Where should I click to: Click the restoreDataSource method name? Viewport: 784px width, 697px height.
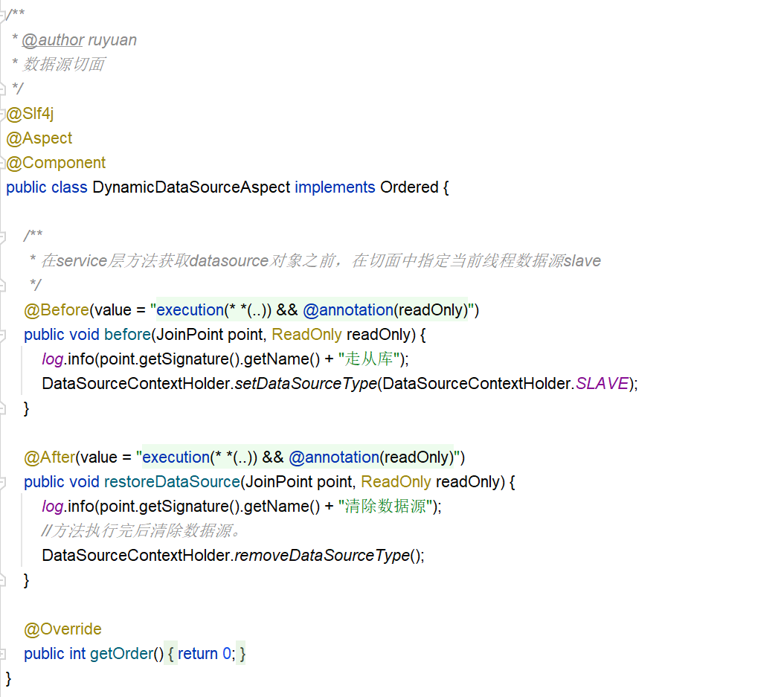click(x=172, y=481)
